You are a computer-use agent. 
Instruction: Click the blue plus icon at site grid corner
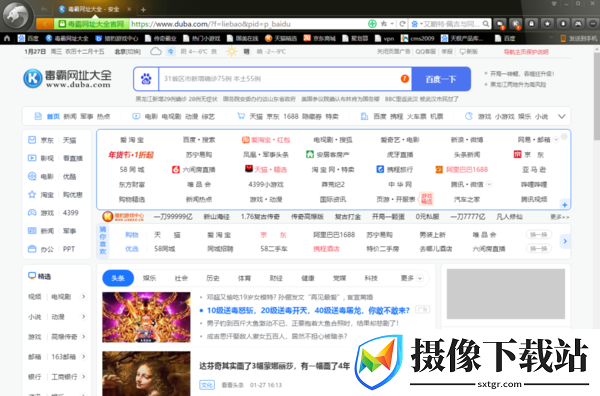[x=564, y=205]
